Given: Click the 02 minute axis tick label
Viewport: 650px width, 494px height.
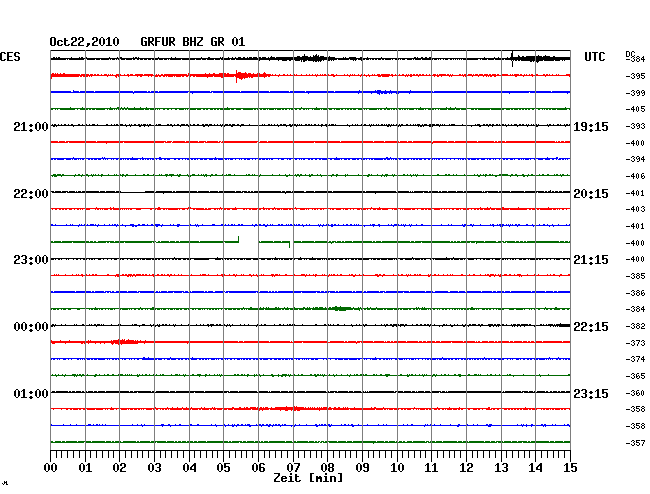Looking at the screenshot, I should point(119,468).
